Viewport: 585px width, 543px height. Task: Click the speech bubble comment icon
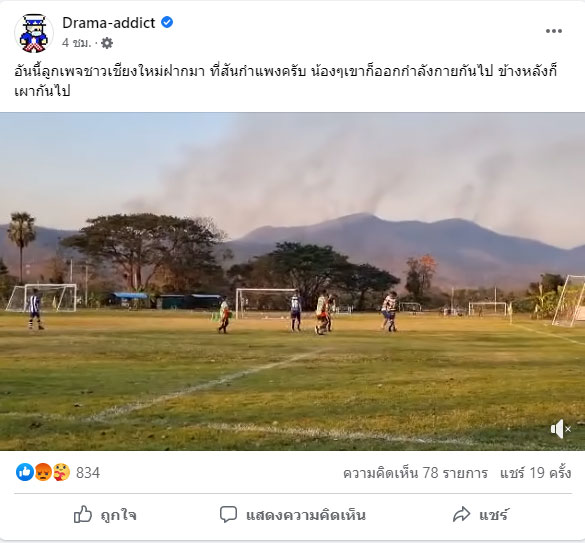(228, 514)
